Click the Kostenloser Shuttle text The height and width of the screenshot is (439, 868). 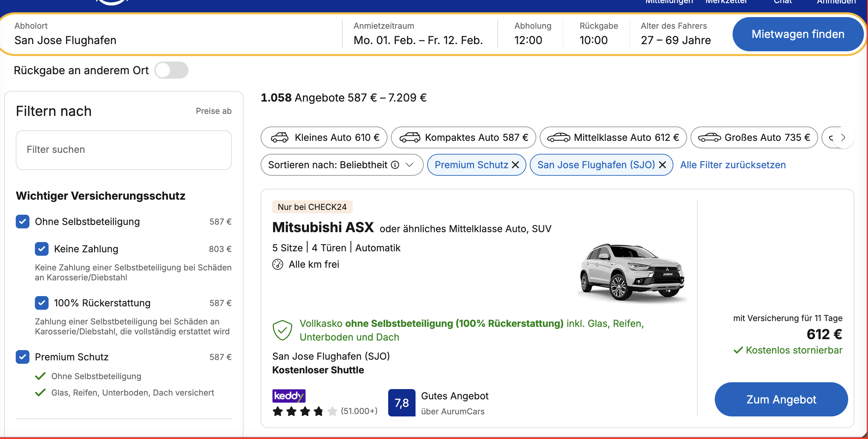318,370
